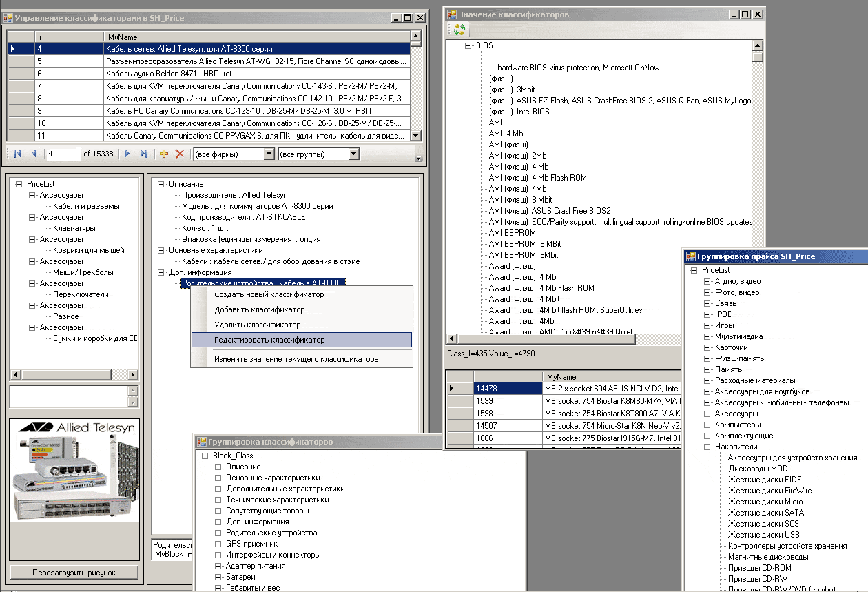Expand GPS приемник in Block_Class tree
This screenshot has height=592, width=868.
[x=218, y=544]
